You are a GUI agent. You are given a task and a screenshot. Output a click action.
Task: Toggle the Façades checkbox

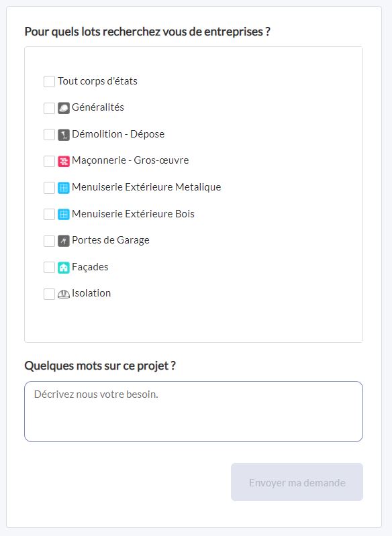[49, 267]
